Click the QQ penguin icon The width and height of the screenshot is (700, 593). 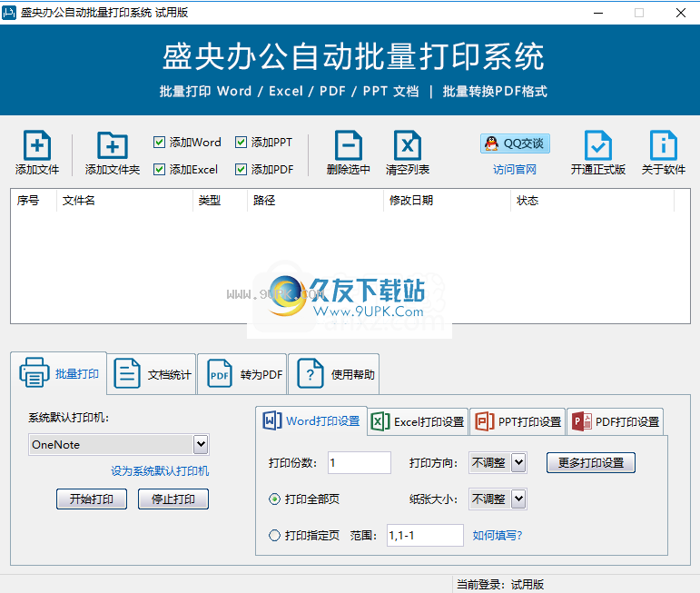[491, 143]
